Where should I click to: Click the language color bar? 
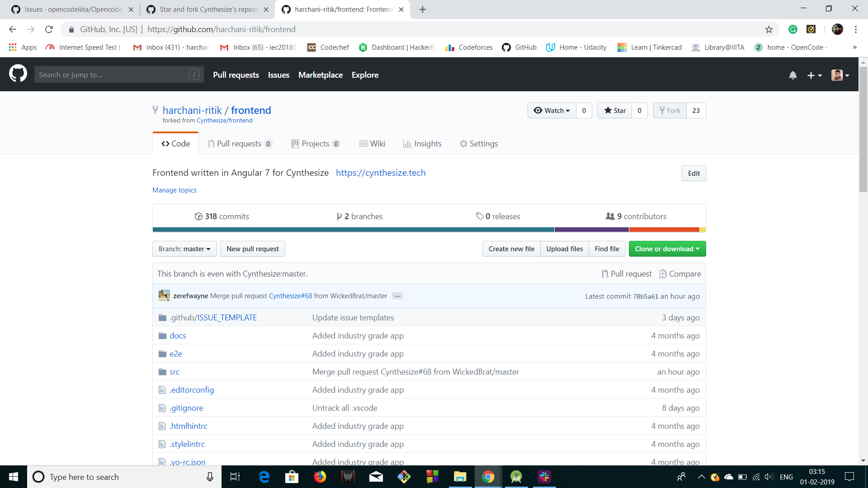(x=353, y=230)
